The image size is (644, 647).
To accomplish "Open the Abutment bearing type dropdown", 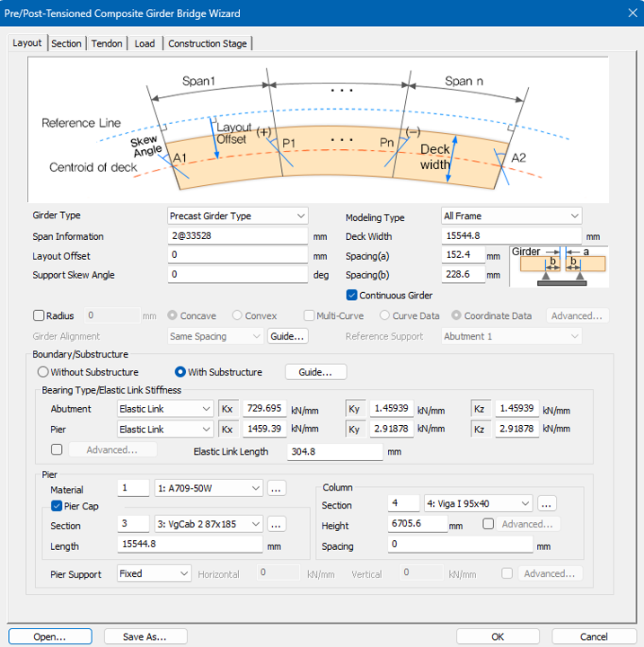I will (x=165, y=409).
